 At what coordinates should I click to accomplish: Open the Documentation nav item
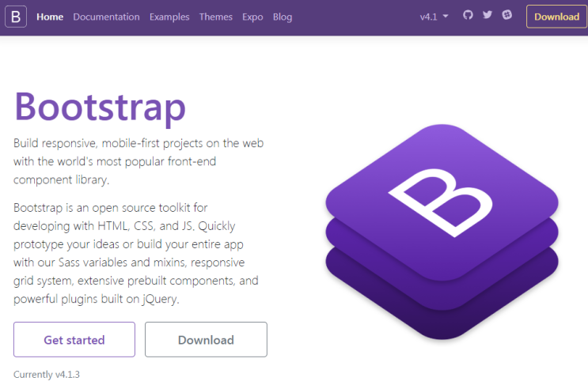pos(106,17)
